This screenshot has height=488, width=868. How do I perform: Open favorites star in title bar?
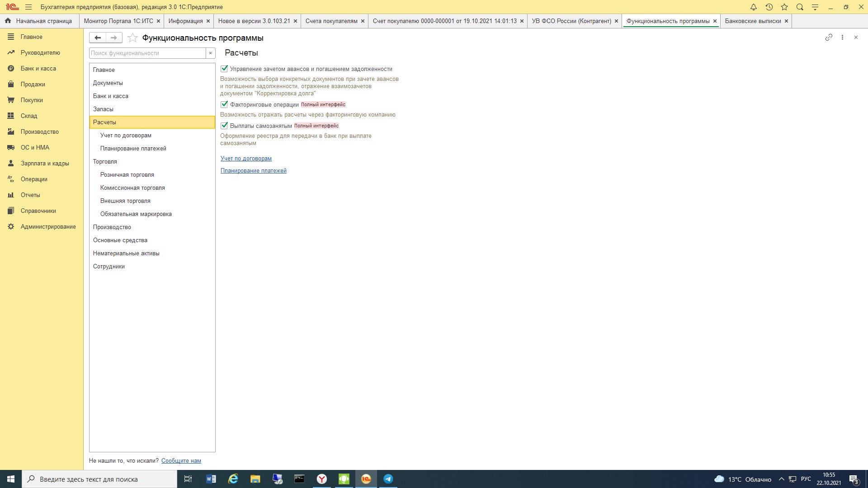[x=784, y=7]
